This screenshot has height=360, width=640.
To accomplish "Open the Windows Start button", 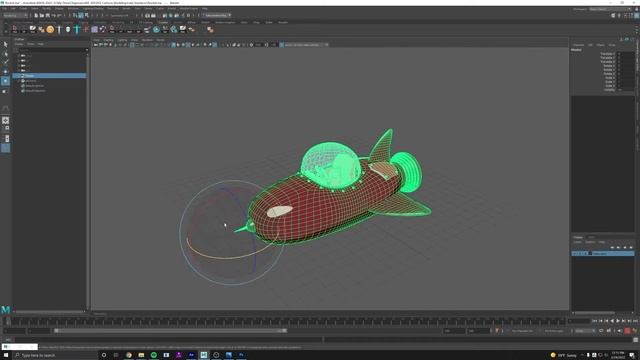I will coord(6,355).
